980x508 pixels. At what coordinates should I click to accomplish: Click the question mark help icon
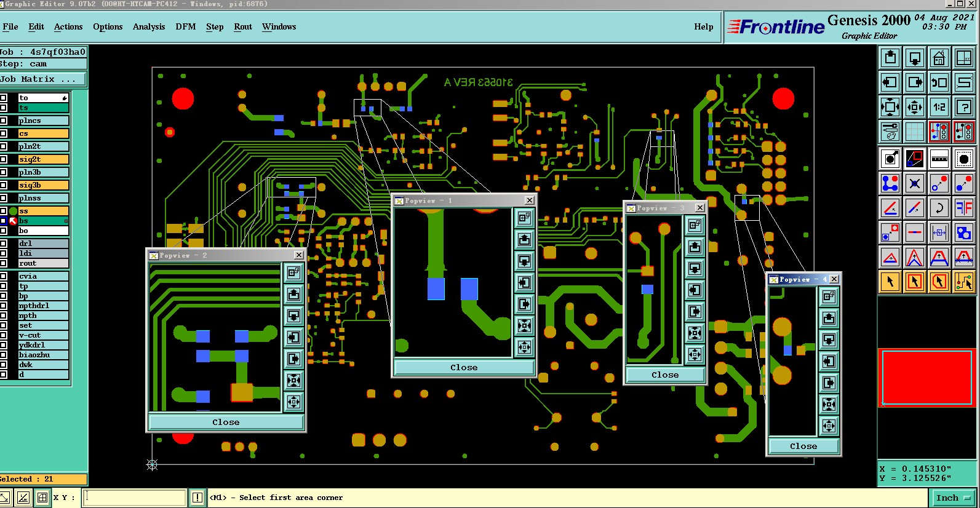point(964,107)
